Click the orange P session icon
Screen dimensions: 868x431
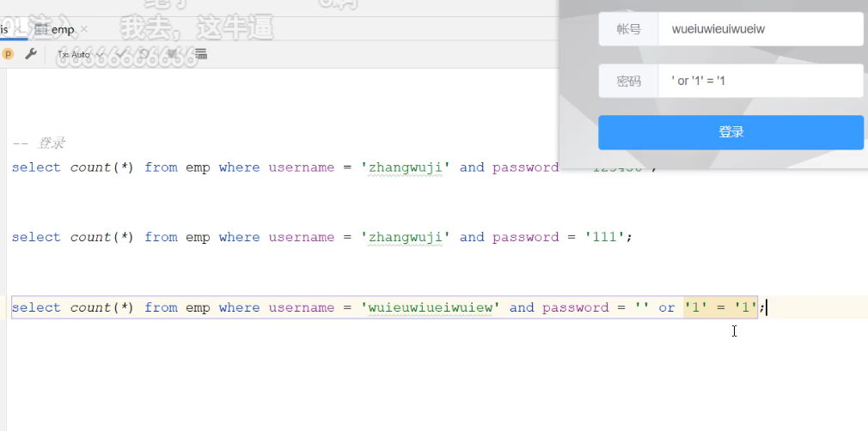(x=8, y=54)
